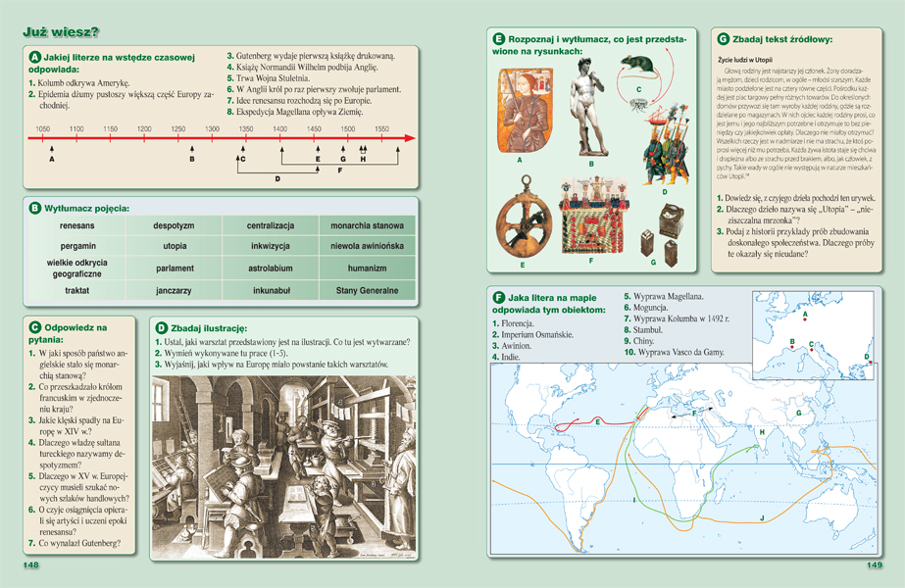Click the "Już wiesz?" page heading
This screenshot has height=588, width=905.
click(x=61, y=32)
